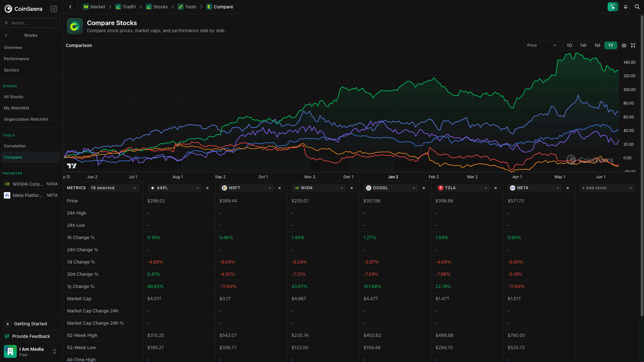Select the 1W timeframe
Viewport: 644px width, 362px height.
[x=583, y=45]
